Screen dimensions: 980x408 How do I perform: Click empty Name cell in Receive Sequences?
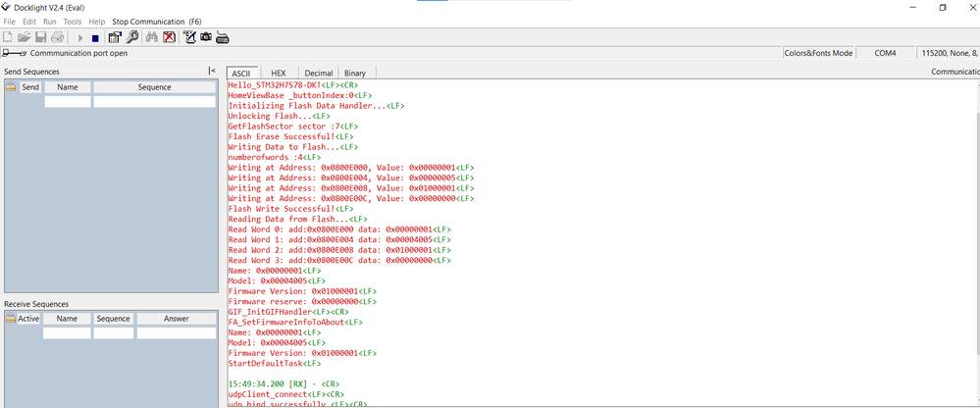click(67, 333)
